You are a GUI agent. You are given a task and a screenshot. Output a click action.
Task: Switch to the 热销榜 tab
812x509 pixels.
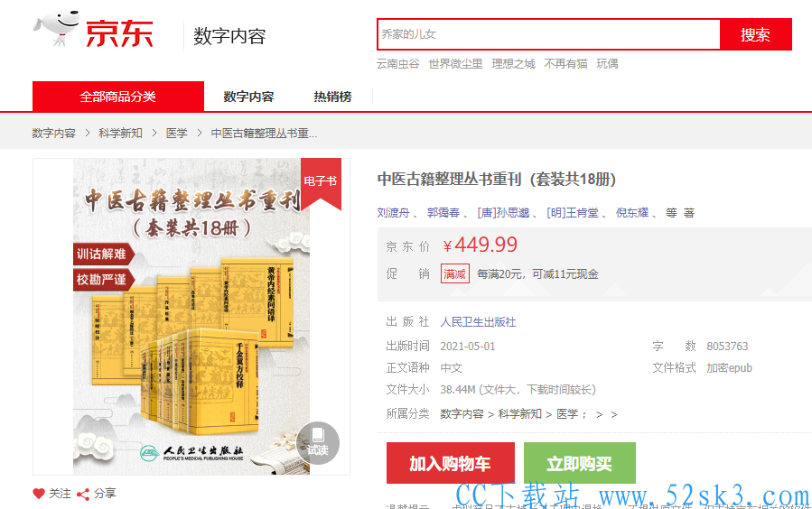point(332,97)
